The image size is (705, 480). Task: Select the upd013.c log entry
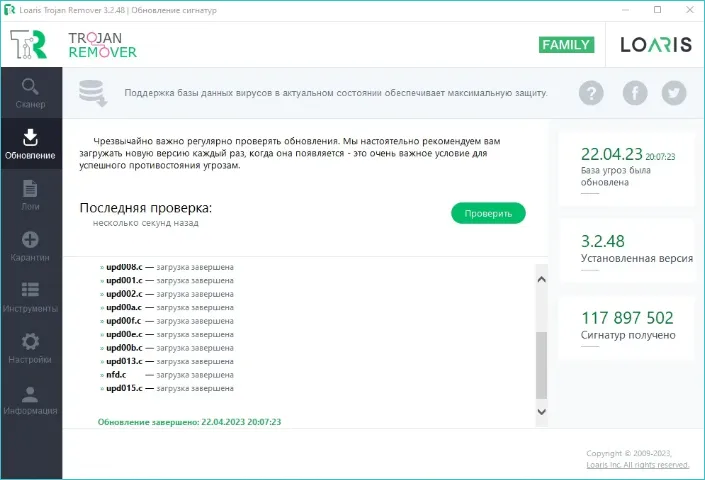click(167, 361)
